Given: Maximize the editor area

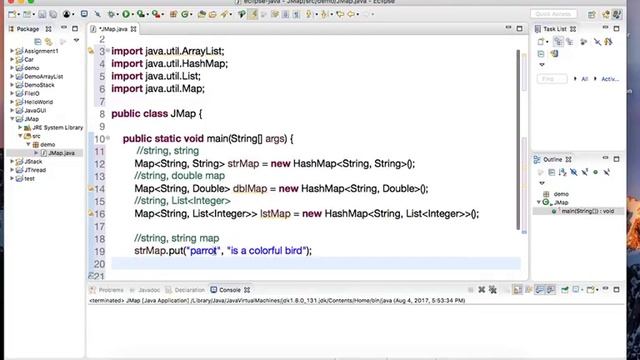Looking at the screenshot, I should coord(519,29).
